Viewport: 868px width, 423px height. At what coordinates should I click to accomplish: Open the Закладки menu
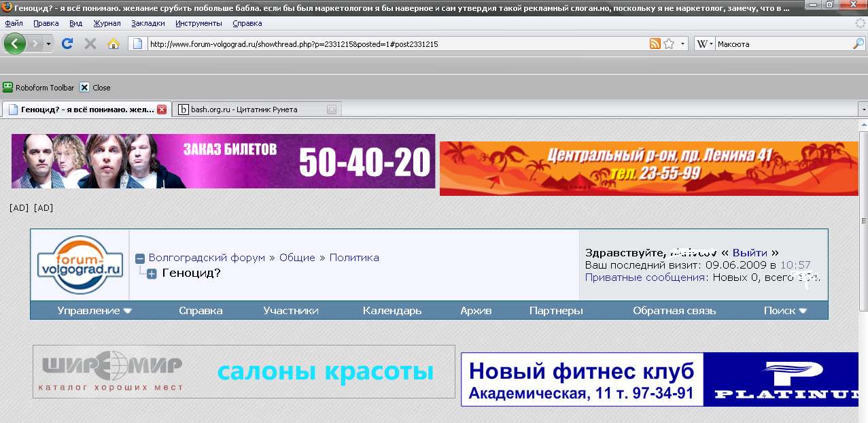tap(147, 23)
